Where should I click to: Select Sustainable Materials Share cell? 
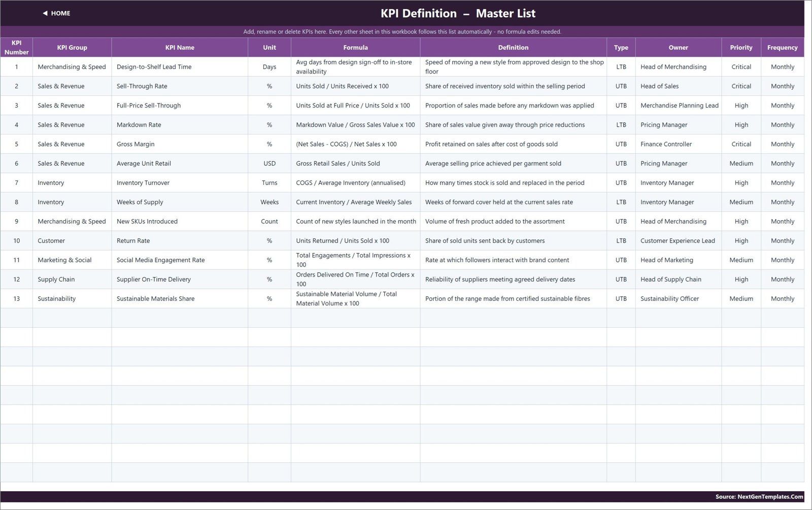[180, 298]
